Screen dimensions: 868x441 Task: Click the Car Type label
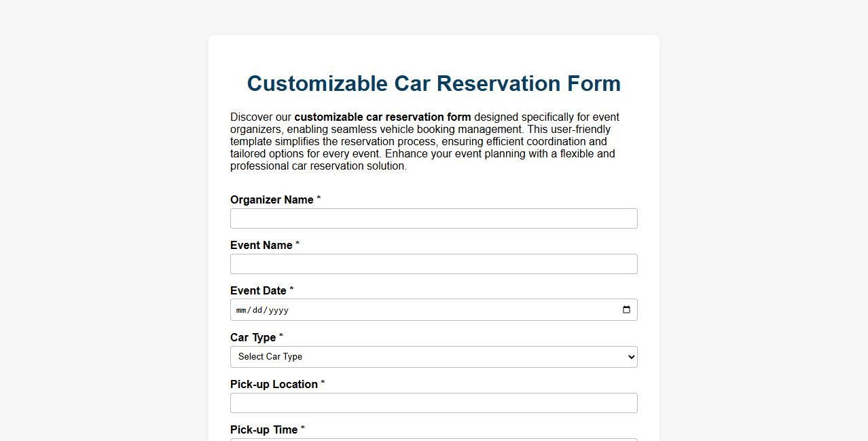coord(253,337)
